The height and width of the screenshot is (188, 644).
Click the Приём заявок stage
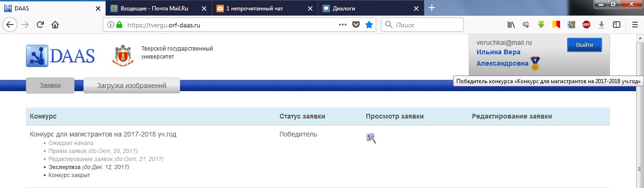93,151
